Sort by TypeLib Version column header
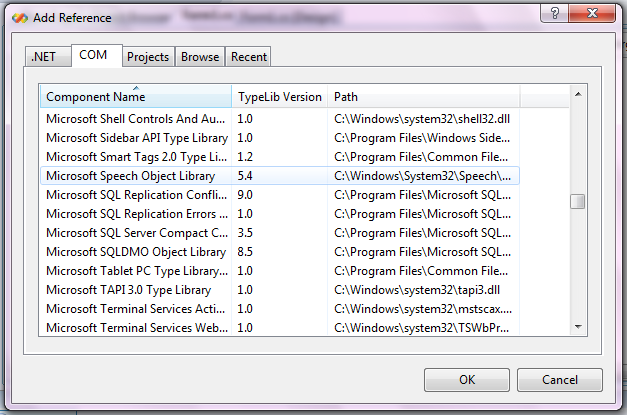The width and height of the screenshot is (627, 415). [280, 97]
